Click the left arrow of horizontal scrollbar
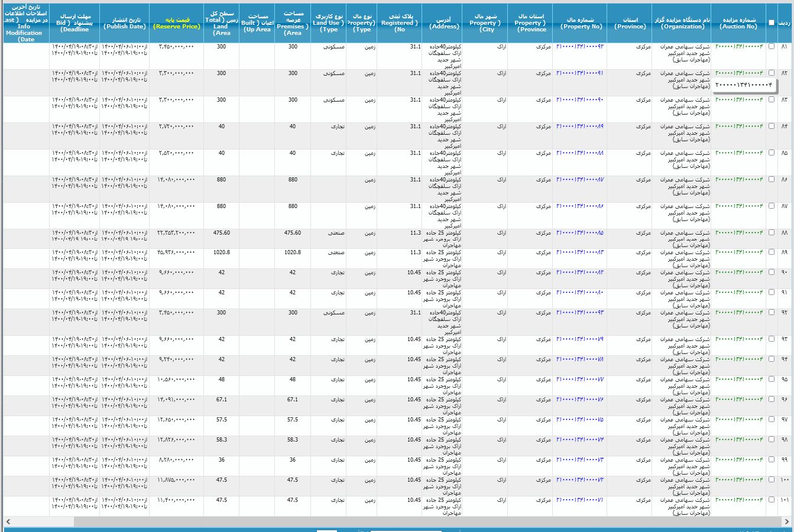The width and height of the screenshot is (794, 532). point(7,522)
